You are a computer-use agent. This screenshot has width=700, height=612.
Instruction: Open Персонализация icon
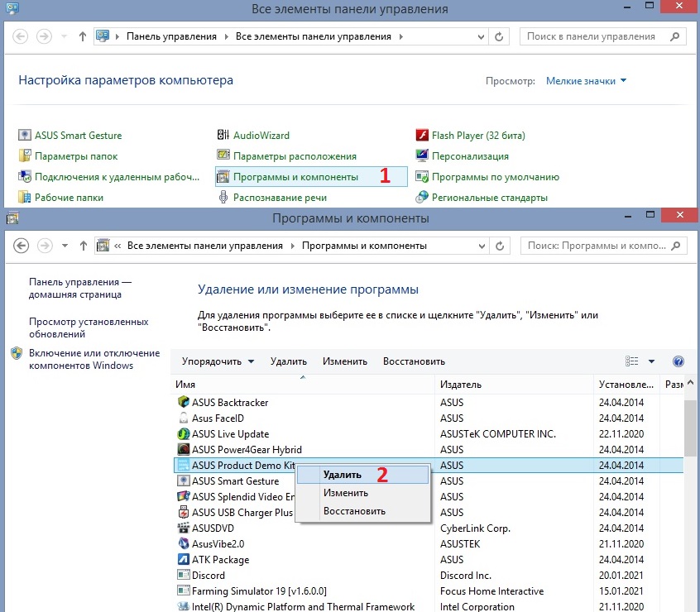point(422,155)
